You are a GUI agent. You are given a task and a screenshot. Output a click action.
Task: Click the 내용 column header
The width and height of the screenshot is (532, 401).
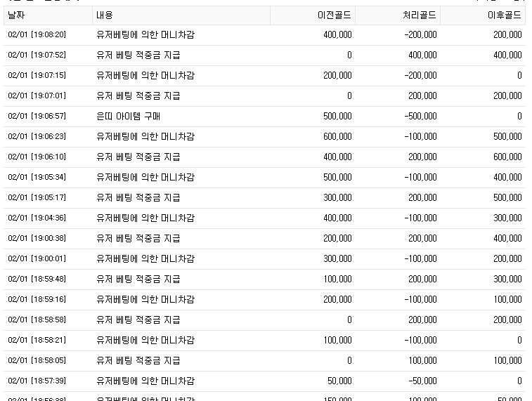[181, 15]
